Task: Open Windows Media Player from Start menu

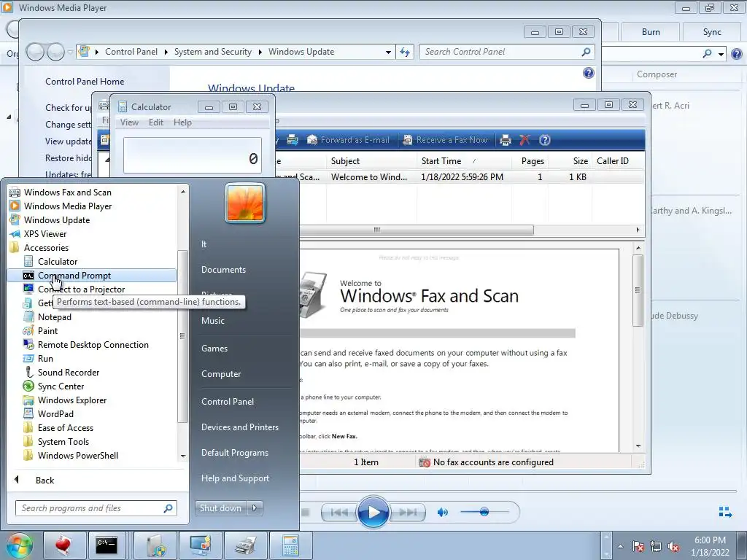Action: point(68,206)
